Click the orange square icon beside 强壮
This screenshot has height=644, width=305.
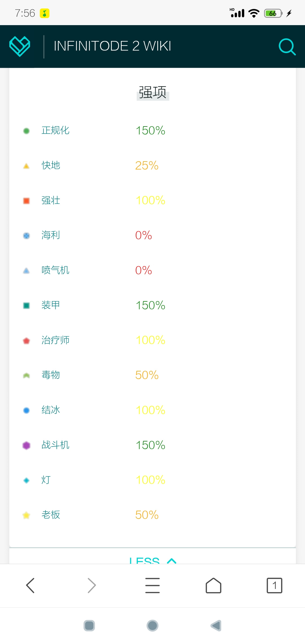click(26, 201)
